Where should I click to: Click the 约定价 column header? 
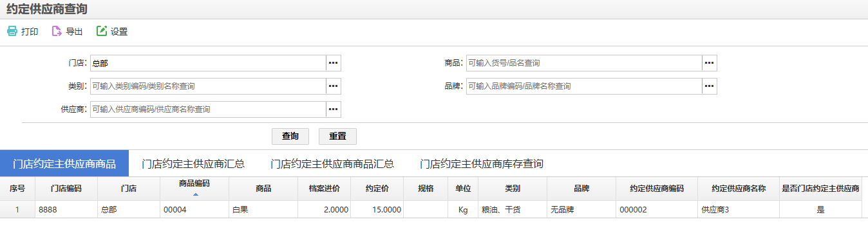(377, 189)
